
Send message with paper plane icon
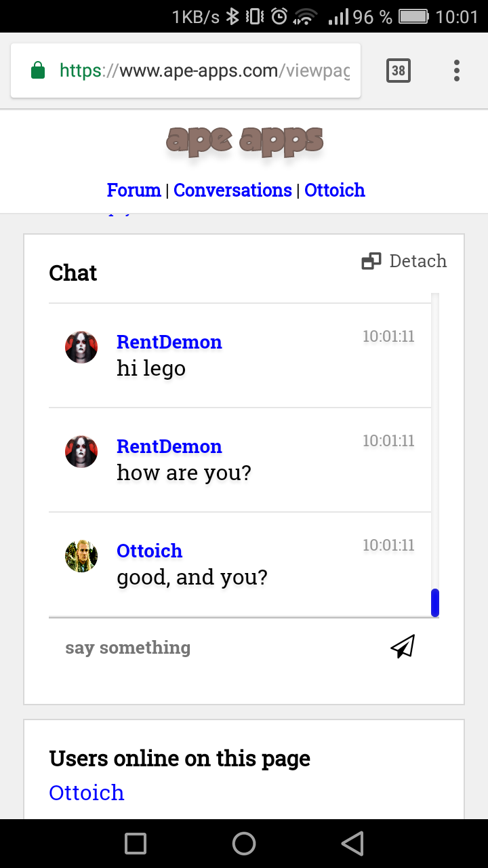[x=403, y=647]
